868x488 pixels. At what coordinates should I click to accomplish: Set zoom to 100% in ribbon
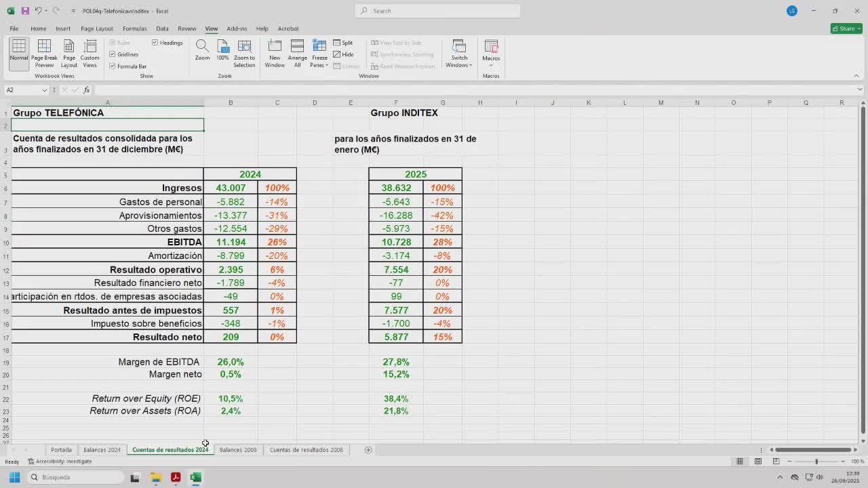pos(222,50)
